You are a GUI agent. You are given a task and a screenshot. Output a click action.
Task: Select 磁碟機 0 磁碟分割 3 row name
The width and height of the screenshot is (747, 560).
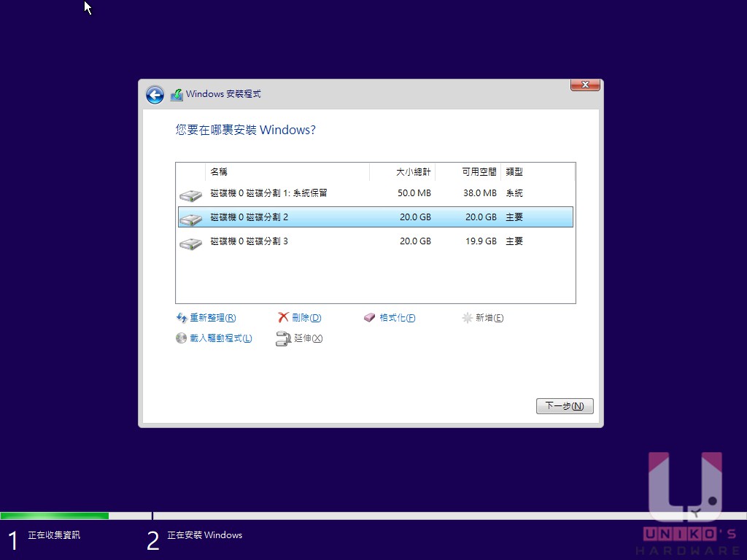[x=249, y=241]
